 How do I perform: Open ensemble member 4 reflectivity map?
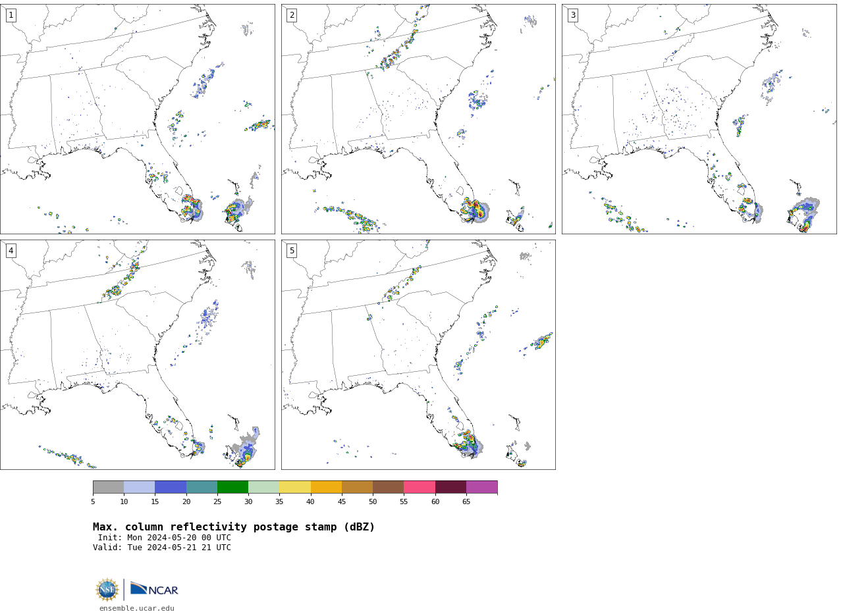click(x=138, y=355)
